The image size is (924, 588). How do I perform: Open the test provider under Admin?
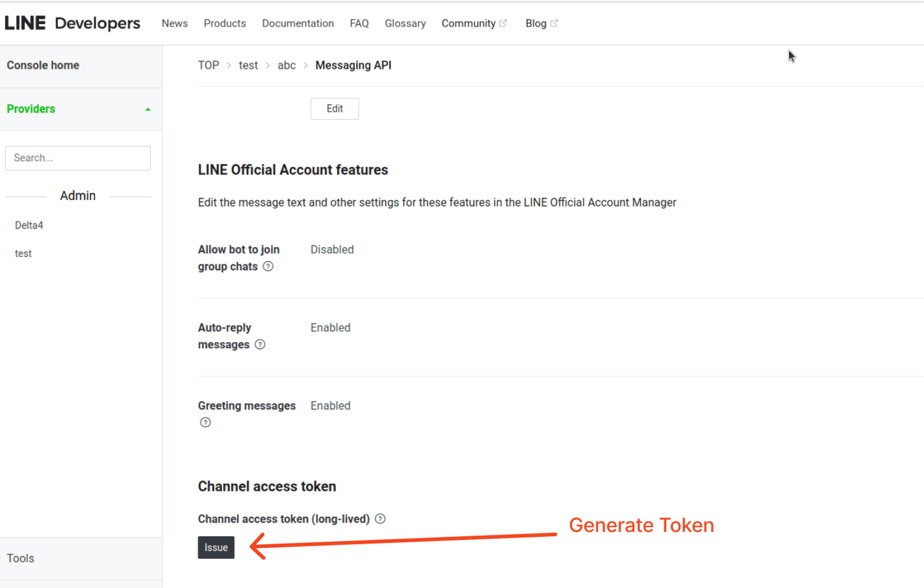tap(23, 253)
